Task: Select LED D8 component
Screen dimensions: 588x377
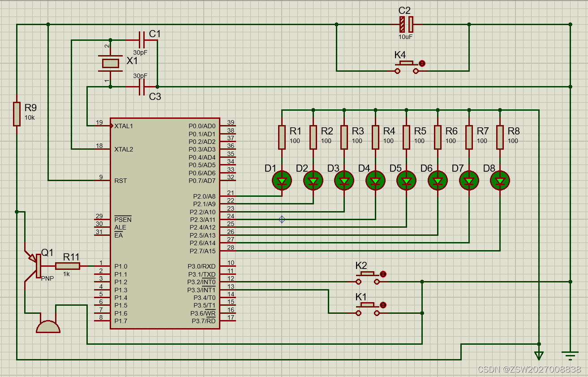Action: [x=500, y=181]
